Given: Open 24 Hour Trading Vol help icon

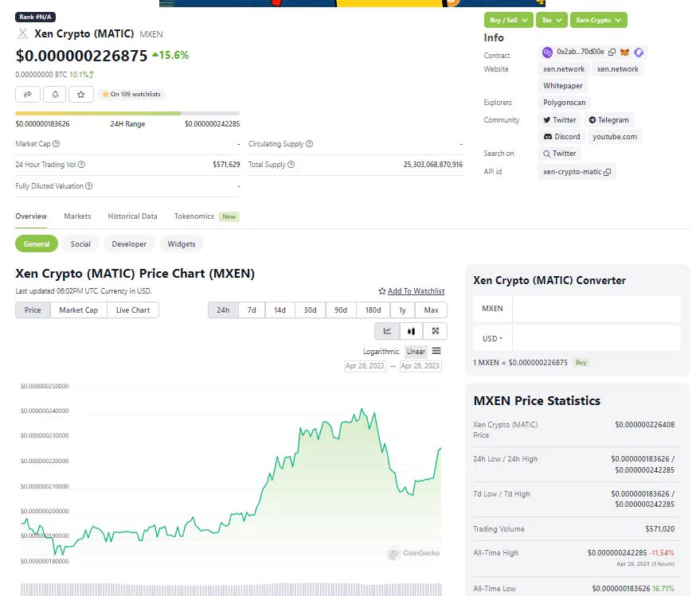Looking at the screenshot, I should tap(81, 164).
